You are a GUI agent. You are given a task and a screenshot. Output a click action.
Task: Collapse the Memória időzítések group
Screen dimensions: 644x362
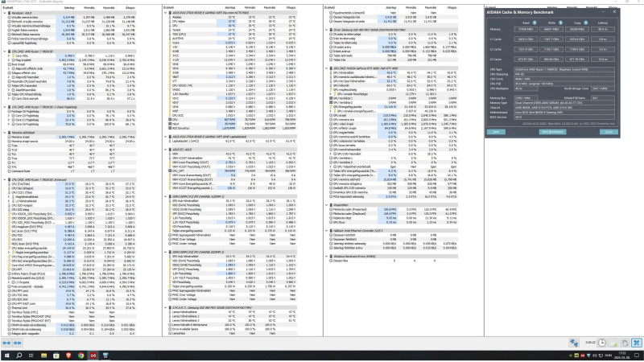(5, 133)
